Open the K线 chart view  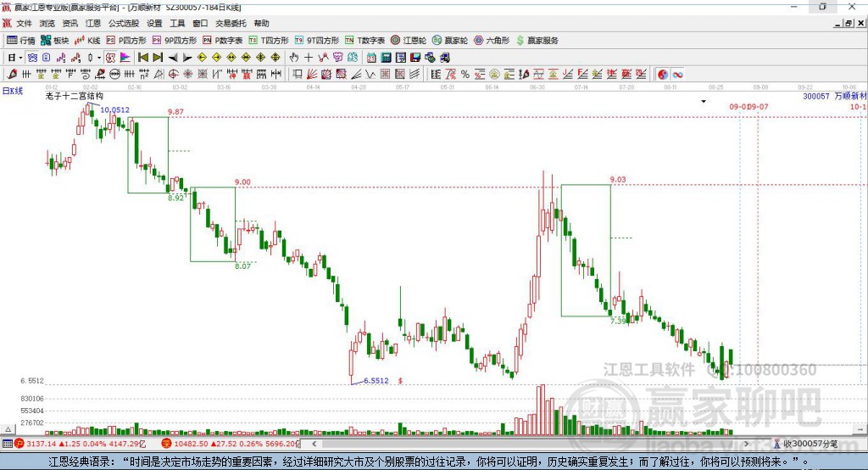[87, 41]
